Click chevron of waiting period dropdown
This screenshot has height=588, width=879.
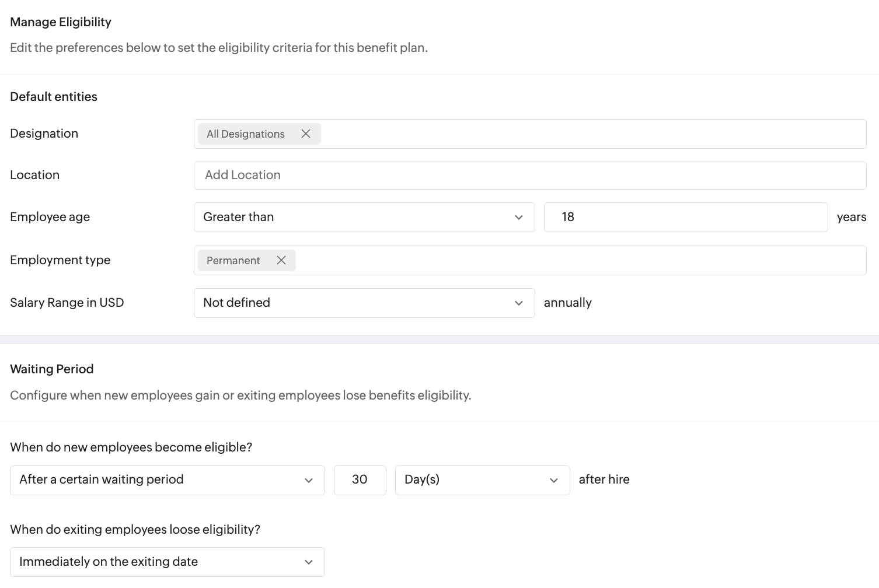pyautogui.click(x=309, y=481)
